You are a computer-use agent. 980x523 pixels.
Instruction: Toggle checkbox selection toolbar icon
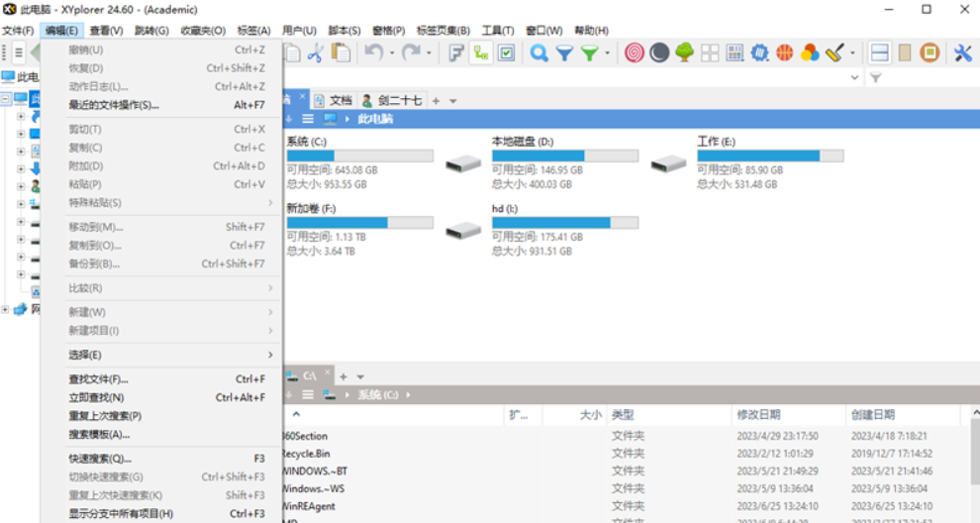tap(506, 53)
